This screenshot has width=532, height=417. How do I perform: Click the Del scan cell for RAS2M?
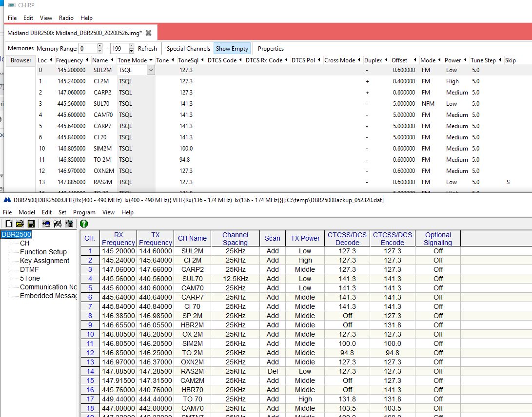click(x=273, y=371)
